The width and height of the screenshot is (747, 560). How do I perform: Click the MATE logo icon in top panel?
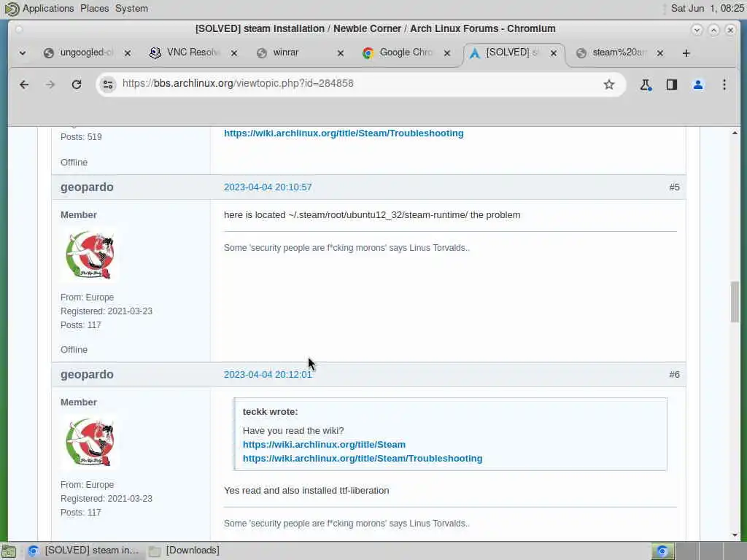[12, 9]
